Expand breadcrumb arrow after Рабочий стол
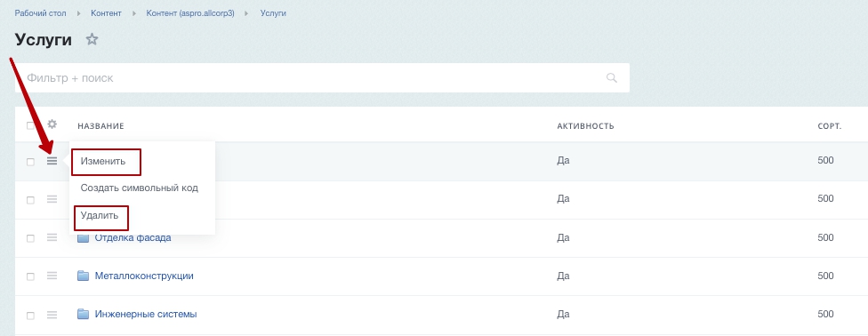The image size is (868, 336). pos(78,13)
